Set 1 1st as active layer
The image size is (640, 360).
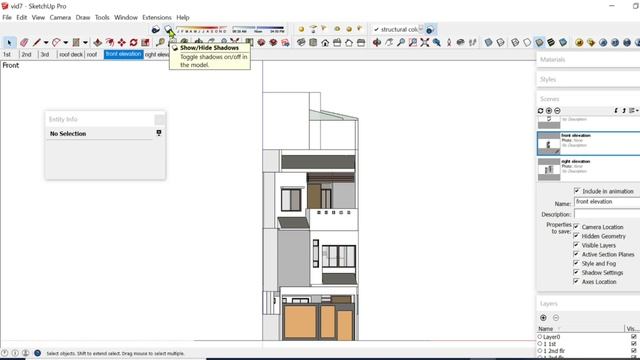coord(540,344)
